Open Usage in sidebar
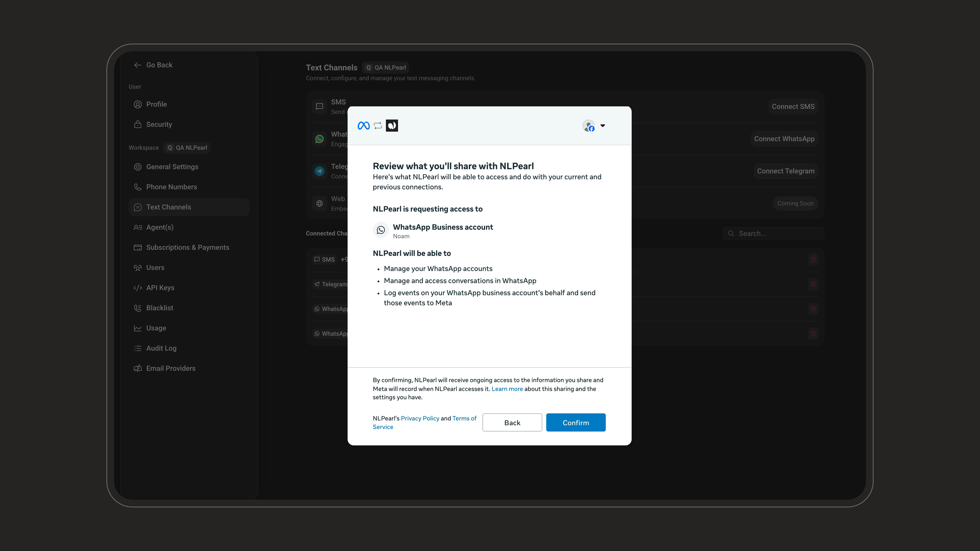Image resolution: width=980 pixels, height=551 pixels. pyautogui.click(x=189, y=328)
